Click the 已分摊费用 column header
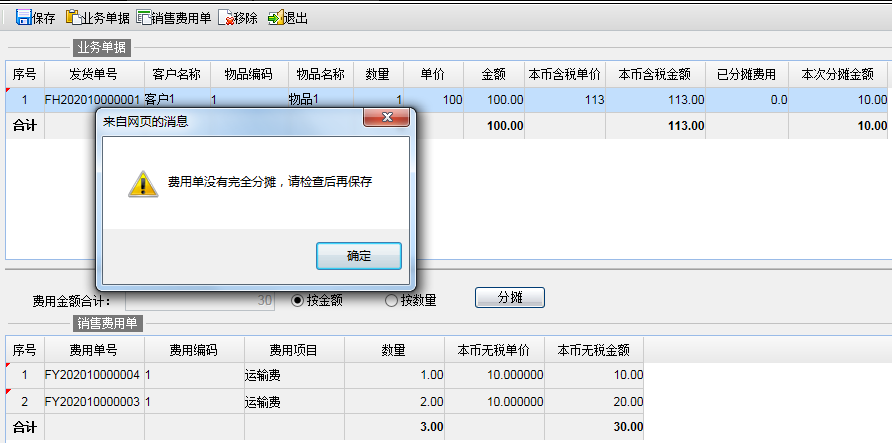The height and width of the screenshot is (443, 892). pos(746,74)
